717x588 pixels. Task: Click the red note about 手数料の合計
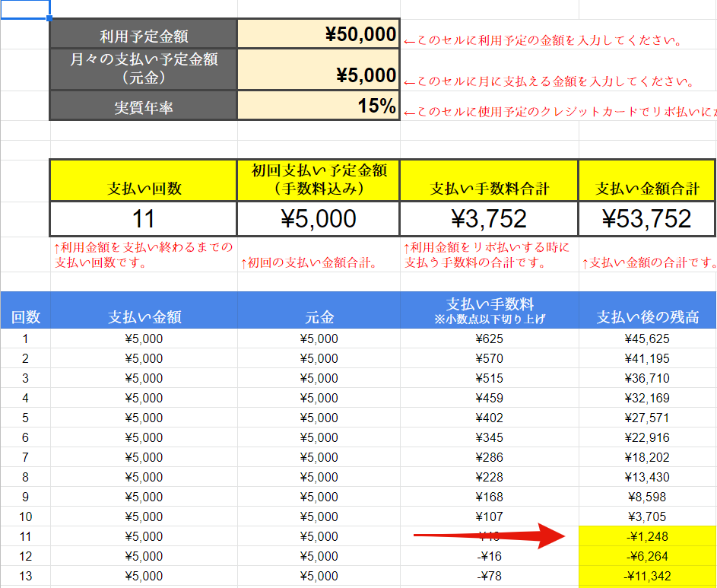click(486, 254)
